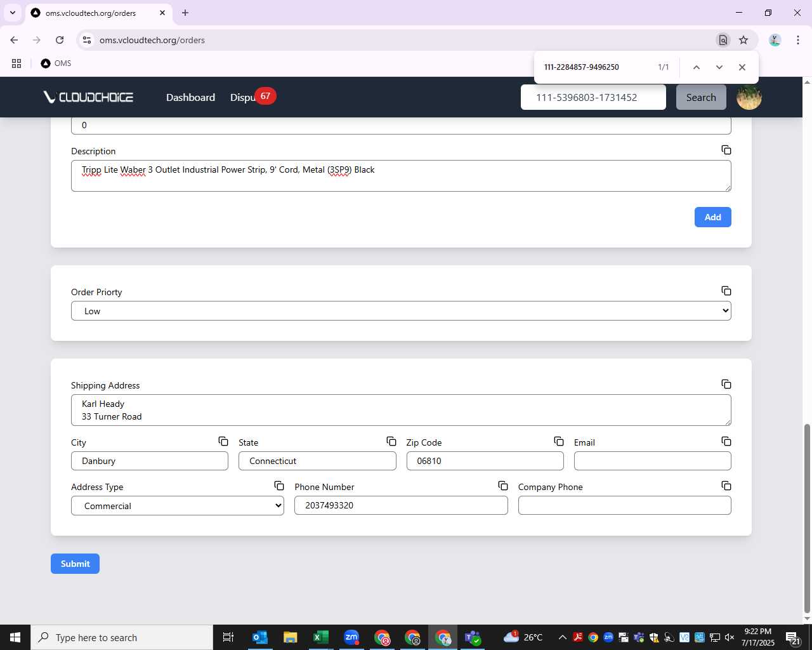This screenshot has width=812, height=650.
Task: Open the notifications center icon
Action: click(x=793, y=637)
